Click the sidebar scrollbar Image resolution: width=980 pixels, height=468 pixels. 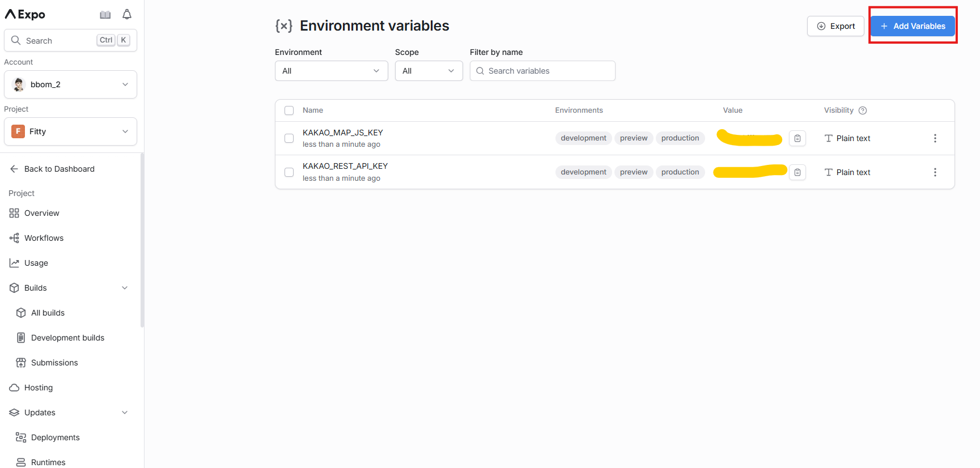tap(142, 240)
